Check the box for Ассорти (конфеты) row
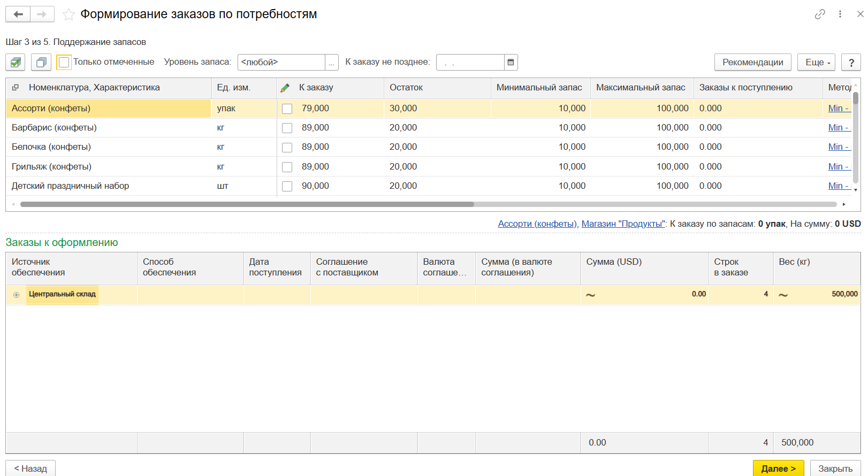Image resolution: width=868 pixels, height=476 pixels. point(287,109)
